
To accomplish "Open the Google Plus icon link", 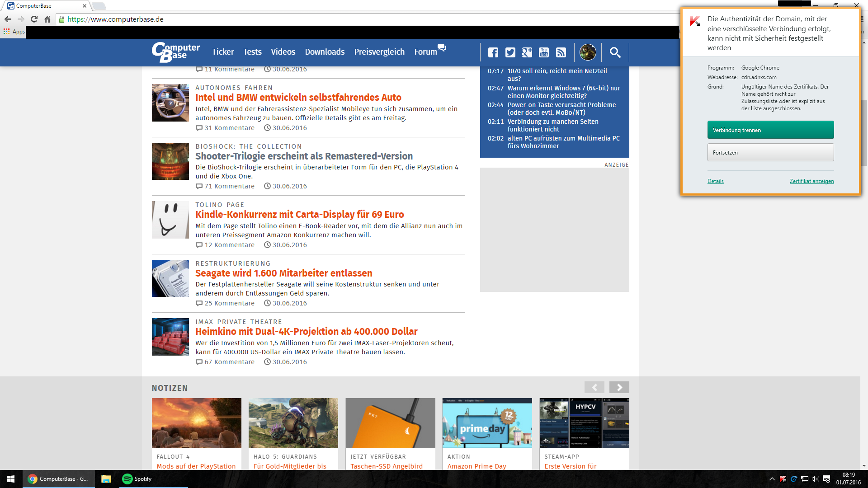I will [x=527, y=52].
